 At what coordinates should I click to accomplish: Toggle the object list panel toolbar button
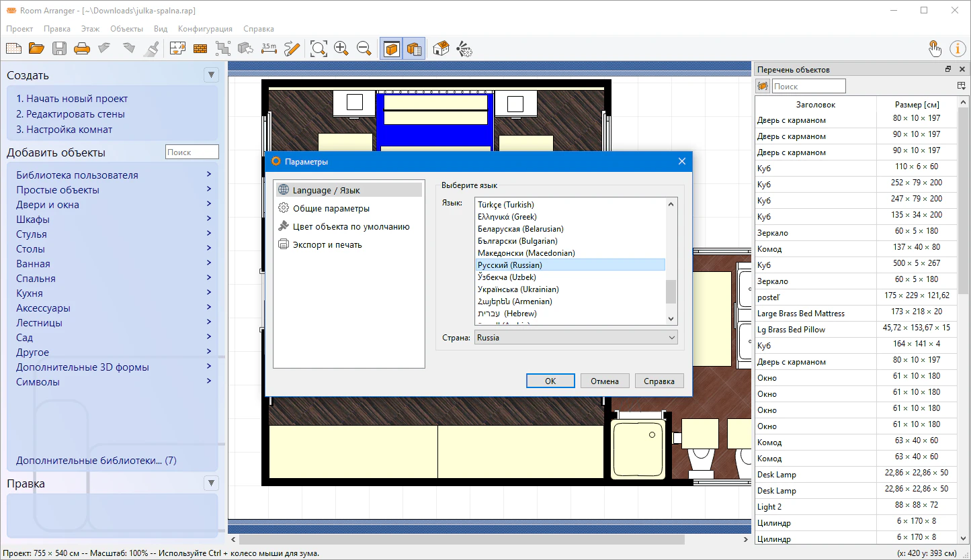(414, 48)
